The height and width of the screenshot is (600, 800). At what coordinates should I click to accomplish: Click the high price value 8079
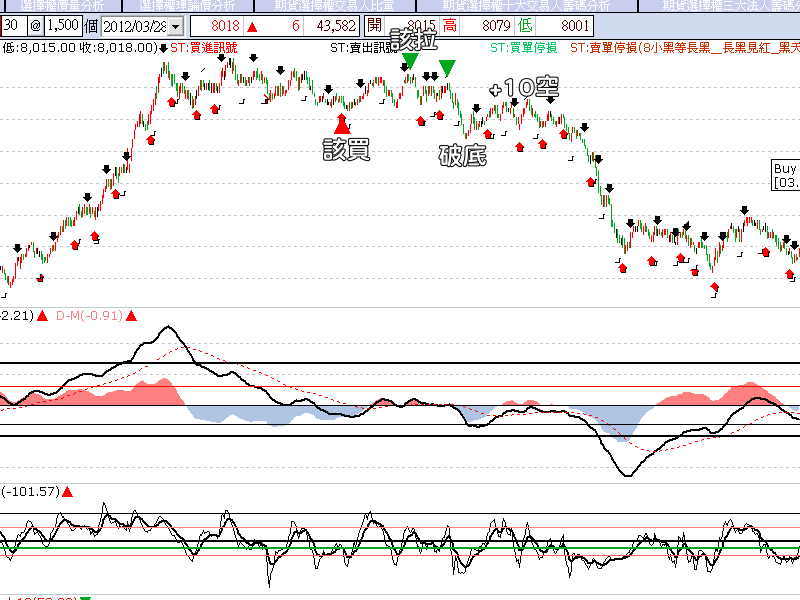click(x=496, y=26)
